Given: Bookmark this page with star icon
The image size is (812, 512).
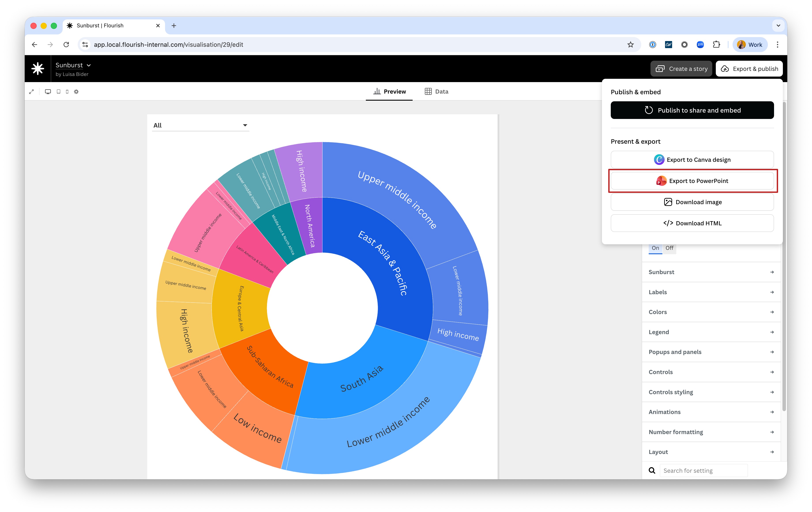Looking at the screenshot, I should coord(630,45).
